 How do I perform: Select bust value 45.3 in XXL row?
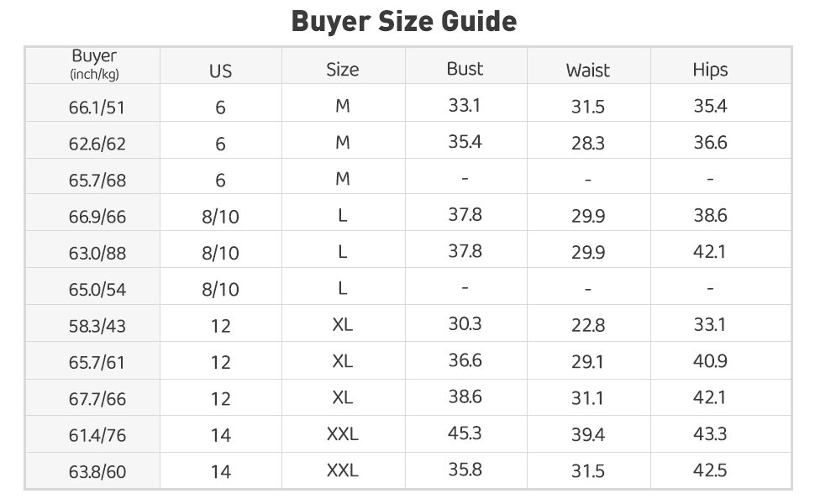(465, 433)
